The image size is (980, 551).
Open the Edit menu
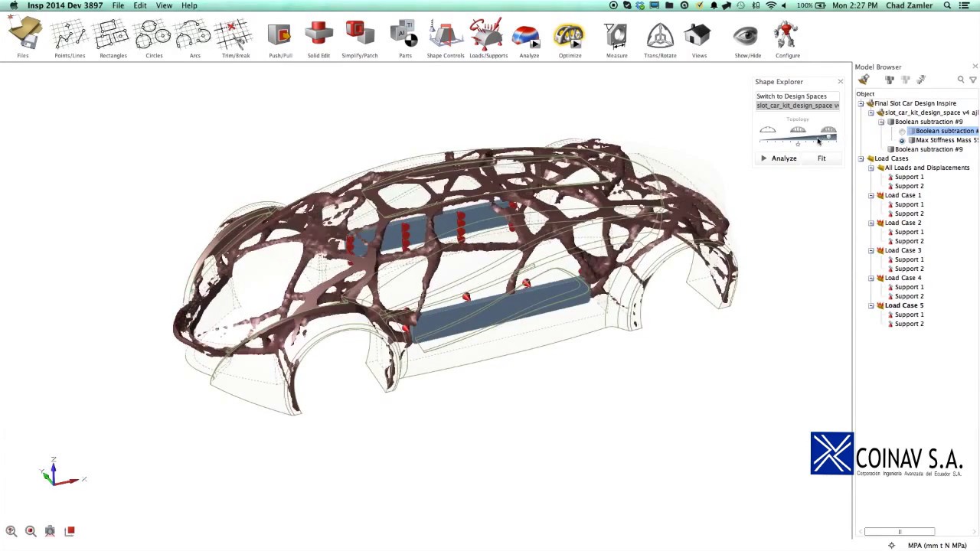click(140, 5)
